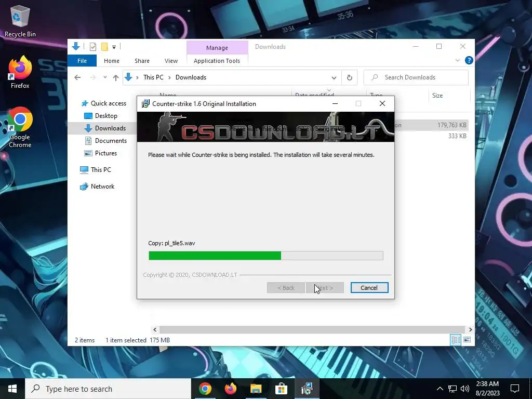The image size is (532, 399).
Task: Open the Home ribbon tab in Explorer
Action: [112, 61]
